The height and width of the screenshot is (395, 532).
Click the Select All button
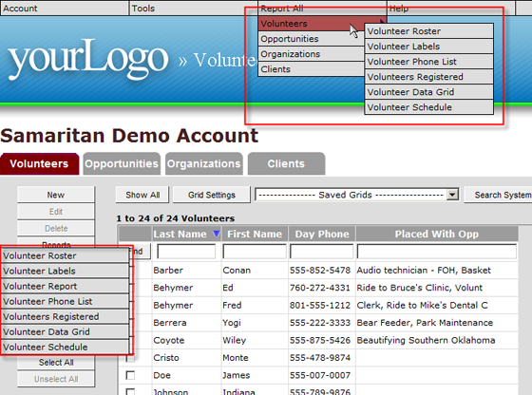(x=56, y=363)
